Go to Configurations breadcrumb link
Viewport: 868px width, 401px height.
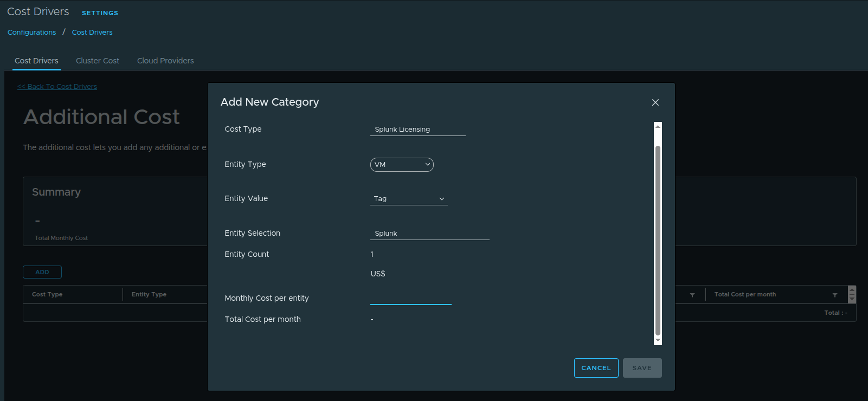pos(31,33)
